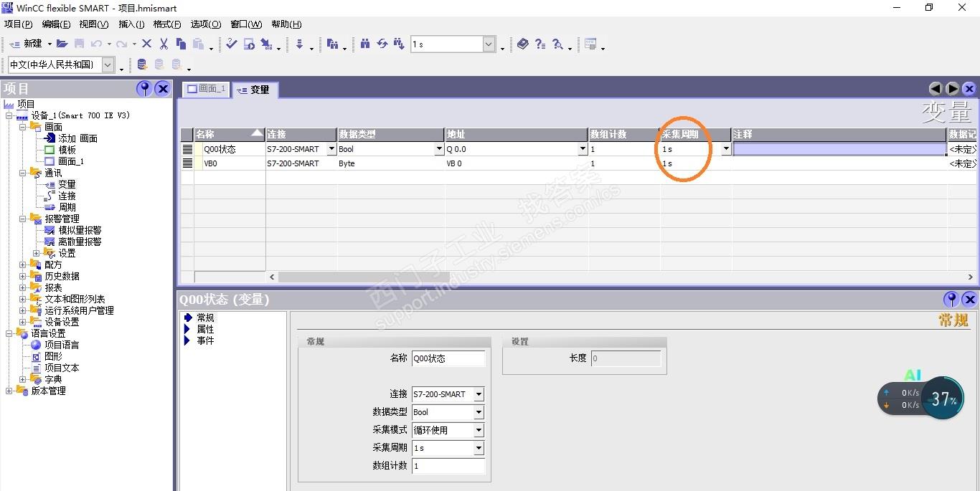Open the 选项(O) menu
This screenshot has width=980, height=491.
tap(206, 24)
